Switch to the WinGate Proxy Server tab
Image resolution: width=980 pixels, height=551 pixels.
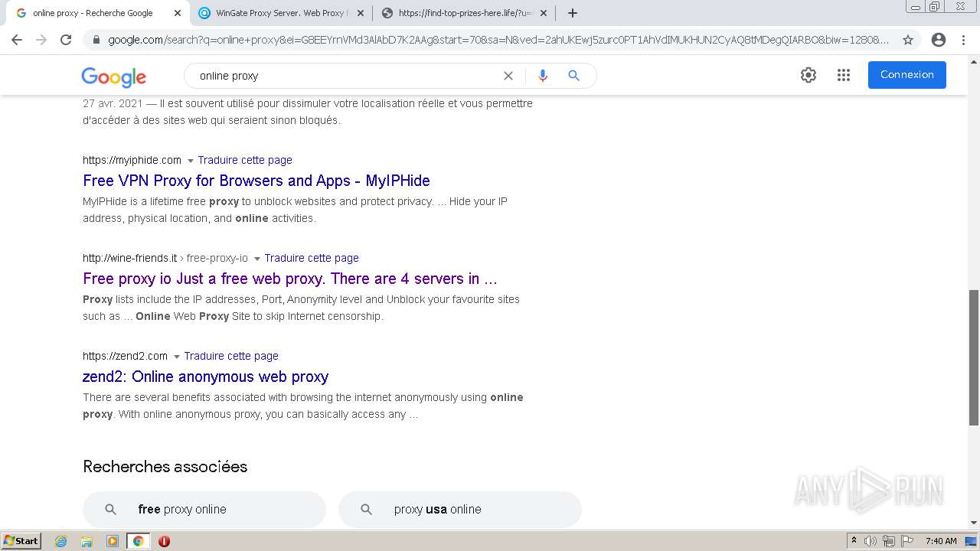pyautogui.click(x=280, y=13)
